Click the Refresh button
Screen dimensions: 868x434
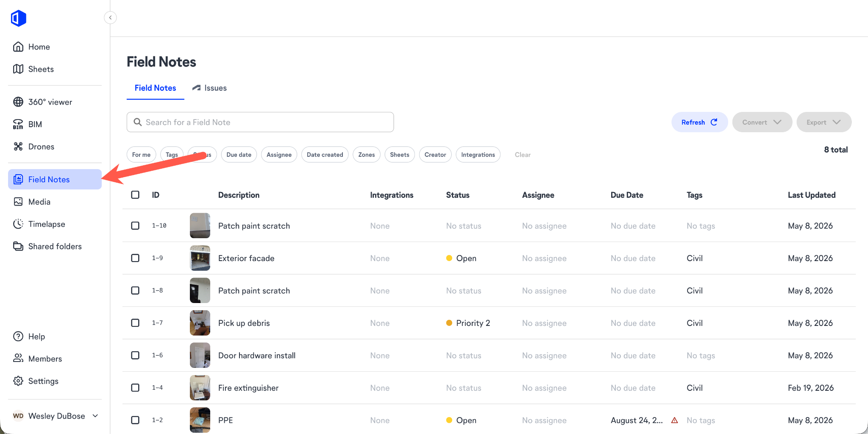point(699,122)
